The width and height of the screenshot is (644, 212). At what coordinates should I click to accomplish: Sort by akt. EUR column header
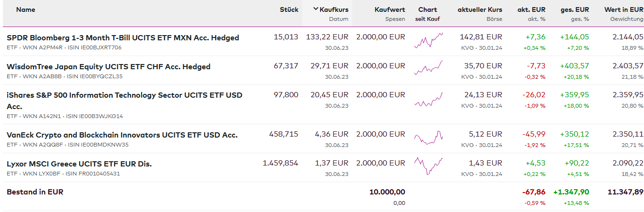pos(531,9)
